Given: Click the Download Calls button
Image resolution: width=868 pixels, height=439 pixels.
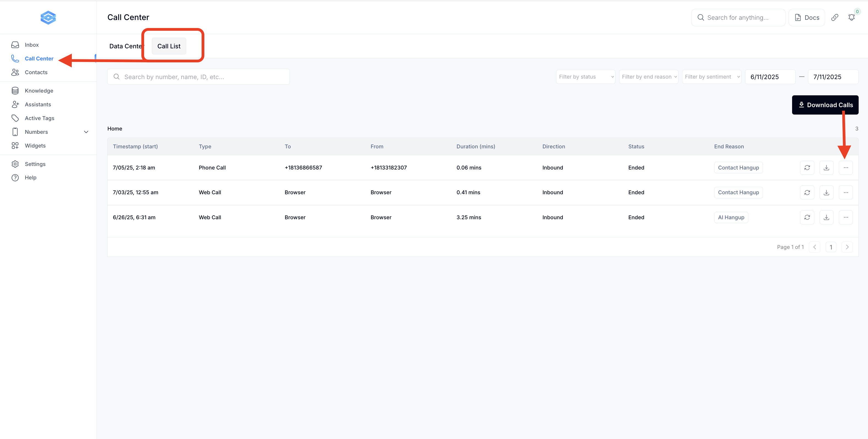Looking at the screenshot, I should coord(825,105).
